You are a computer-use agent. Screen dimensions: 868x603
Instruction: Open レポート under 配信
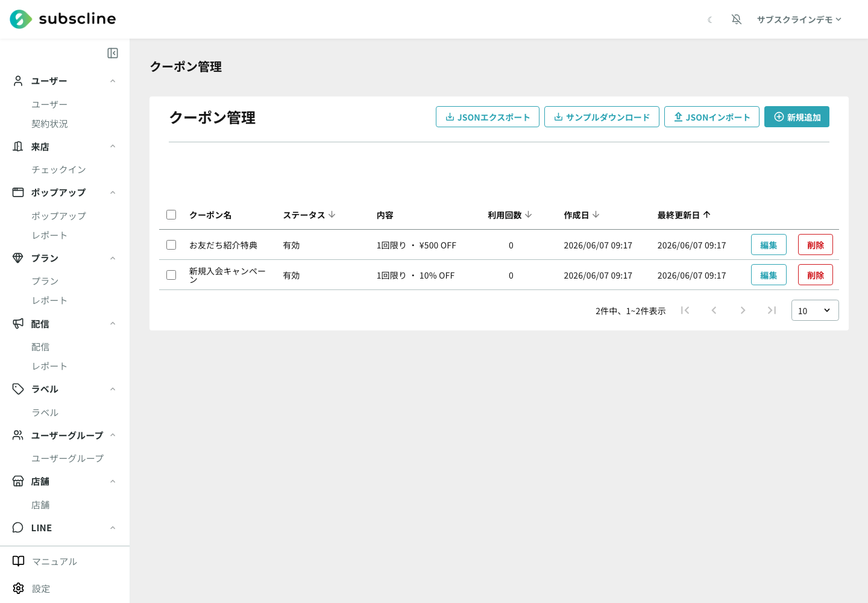(49, 366)
